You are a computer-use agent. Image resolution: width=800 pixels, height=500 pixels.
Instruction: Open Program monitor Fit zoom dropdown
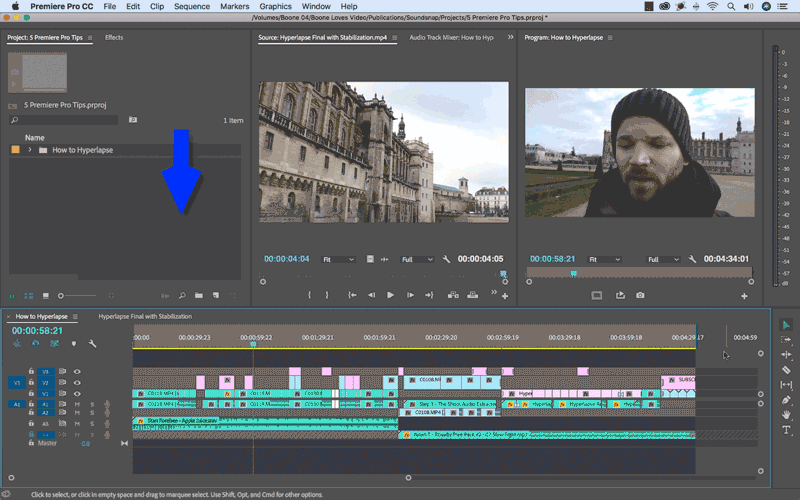click(604, 260)
